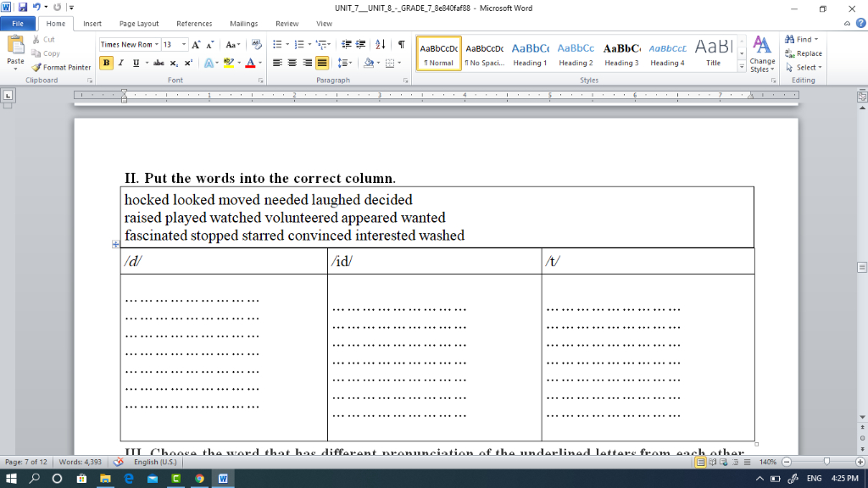Toggle show paragraph marks
This screenshot has width=868, height=488.
[401, 45]
